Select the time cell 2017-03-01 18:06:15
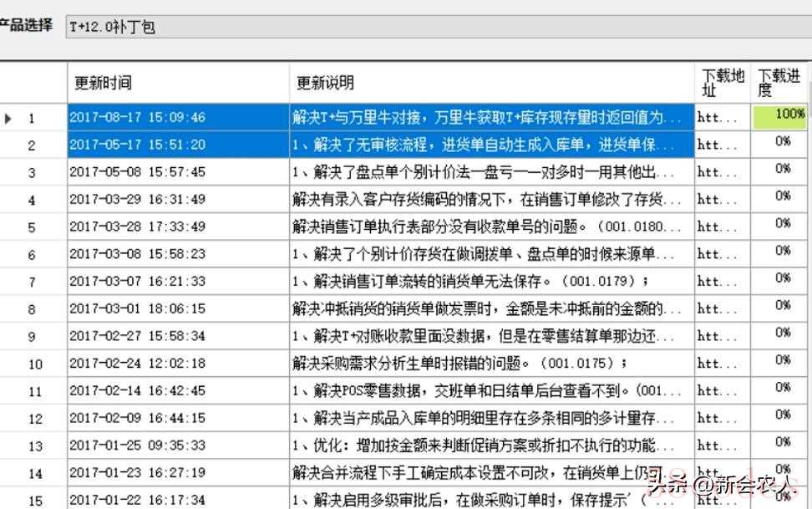 coord(178,309)
